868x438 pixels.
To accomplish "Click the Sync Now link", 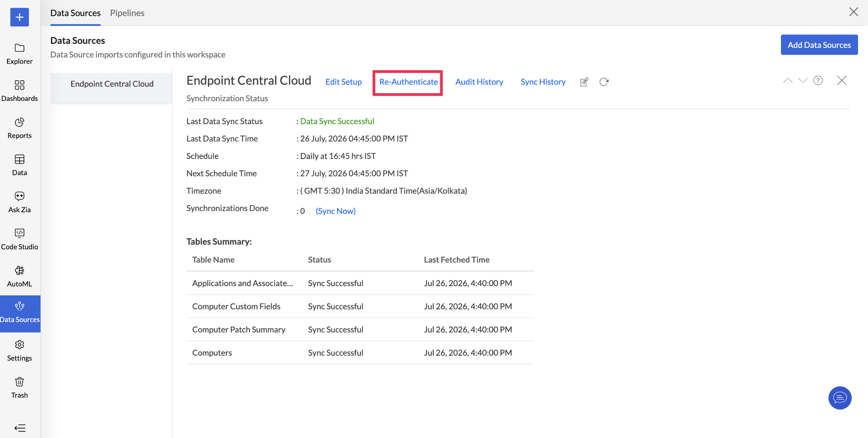I will 335,211.
